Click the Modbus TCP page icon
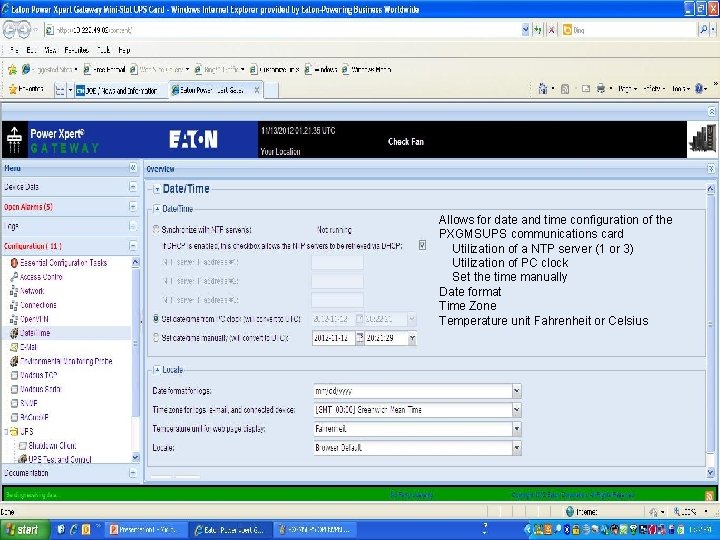Image resolution: width=720 pixels, height=540 pixels. tap(14, 375)
